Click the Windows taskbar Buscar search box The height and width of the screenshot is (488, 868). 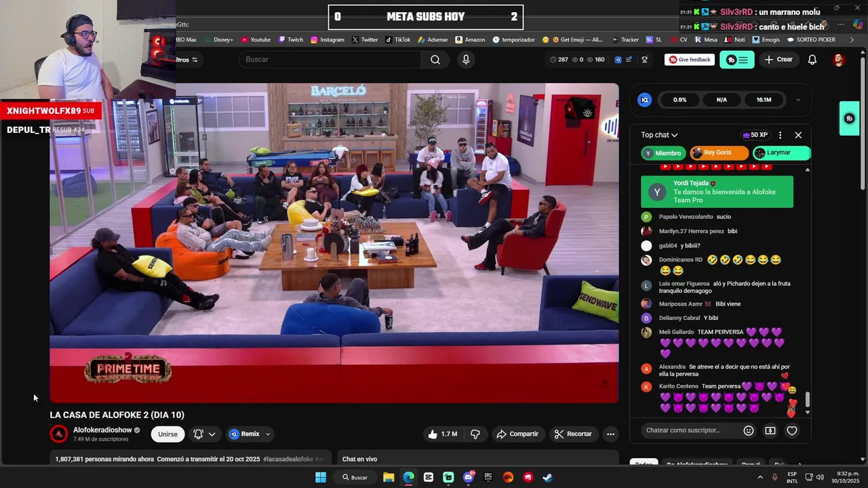pyautogui.click(x=355, y=477)
